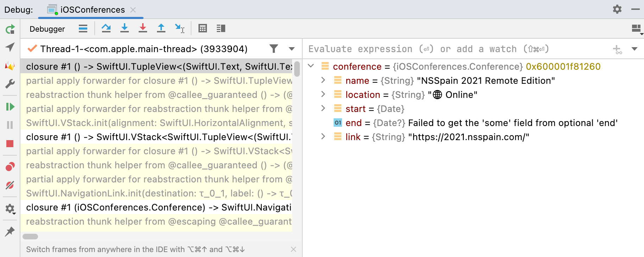Resume program execution
Screen dimensions: 644x257
click(10, 107)
